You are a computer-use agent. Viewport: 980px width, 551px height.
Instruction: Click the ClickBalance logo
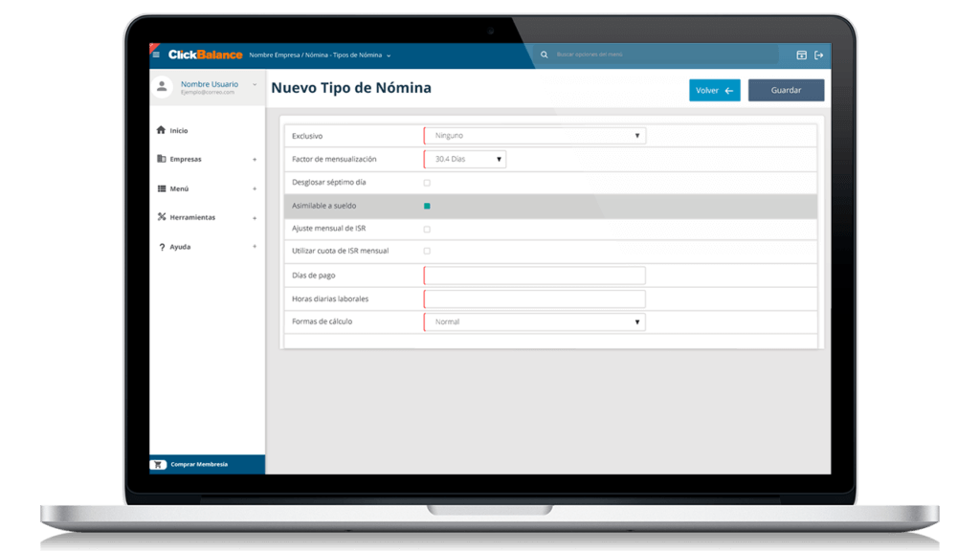pyautogui.click(x=205, y=55)
